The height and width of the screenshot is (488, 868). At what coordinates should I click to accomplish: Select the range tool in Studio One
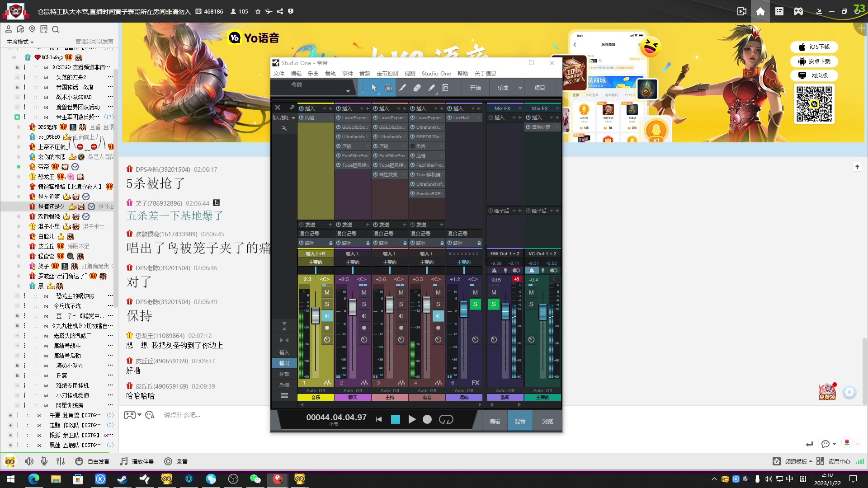pyautogui.click(x=388, y=88)
